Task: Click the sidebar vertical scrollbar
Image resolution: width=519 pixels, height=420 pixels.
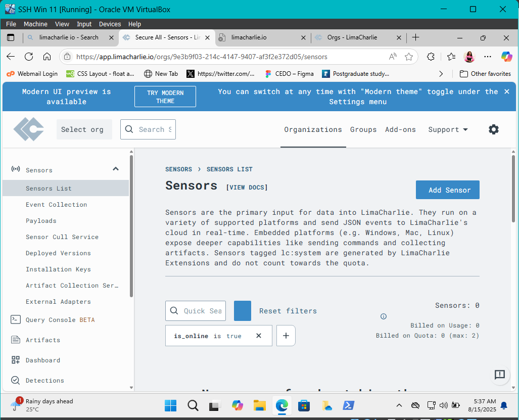Action: click(131, 226)
